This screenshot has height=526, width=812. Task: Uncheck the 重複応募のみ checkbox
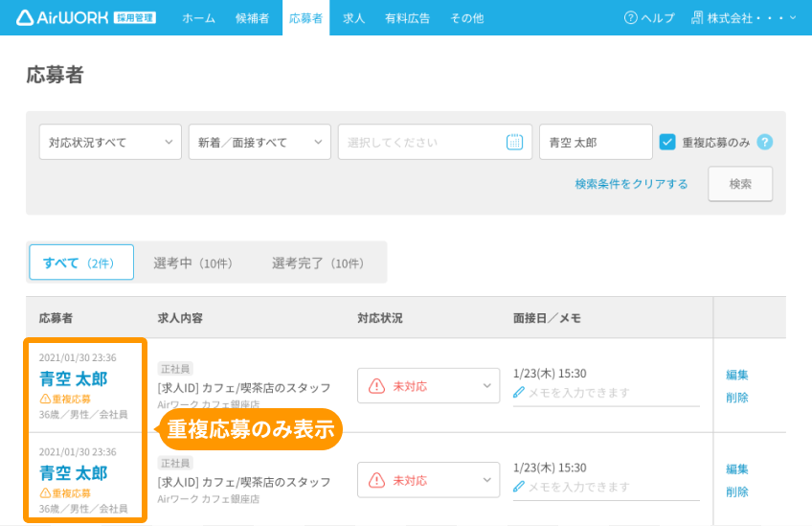coord(667,142)
